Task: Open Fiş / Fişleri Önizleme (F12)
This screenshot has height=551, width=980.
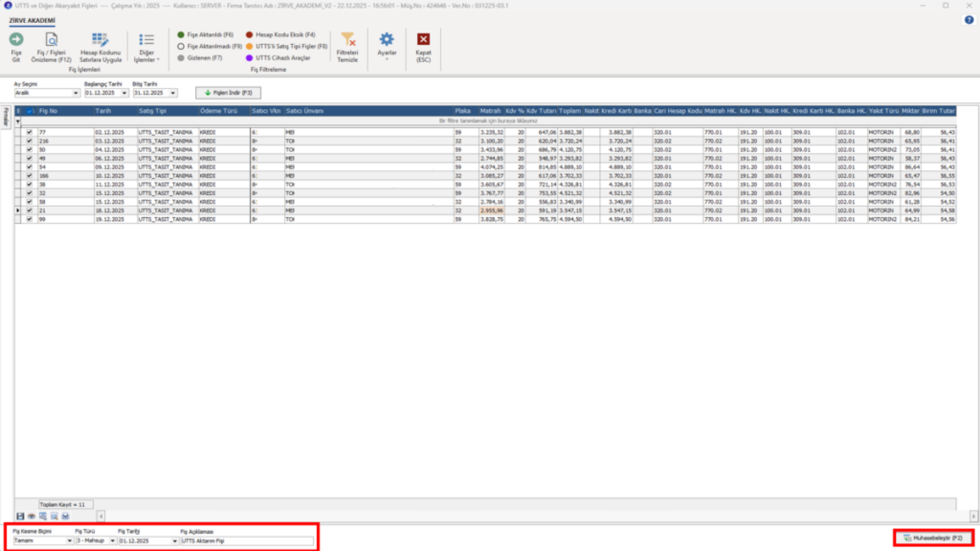Action: (x=52, y=48)
